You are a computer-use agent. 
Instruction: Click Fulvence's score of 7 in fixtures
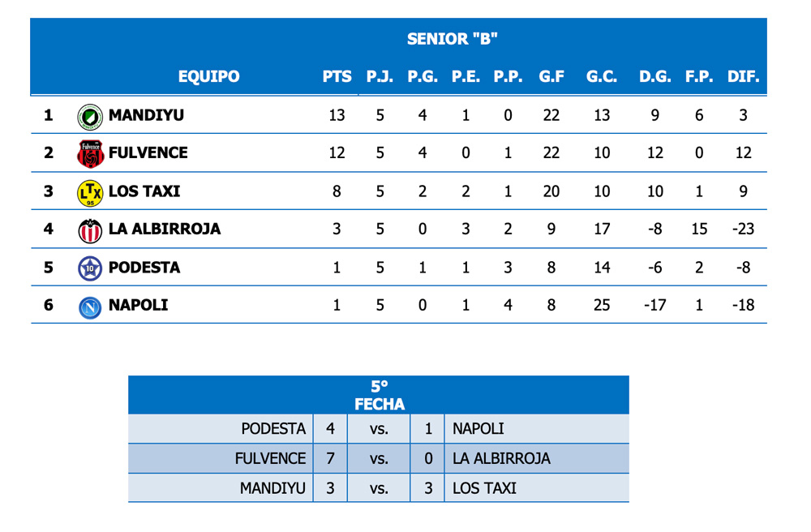pyautogui.click(x=330, y=458)
